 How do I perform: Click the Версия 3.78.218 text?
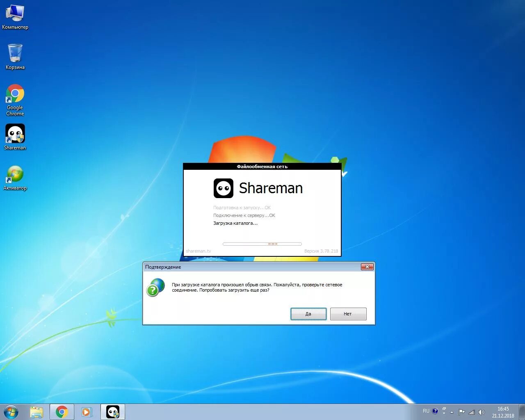[x=321, y=251]
